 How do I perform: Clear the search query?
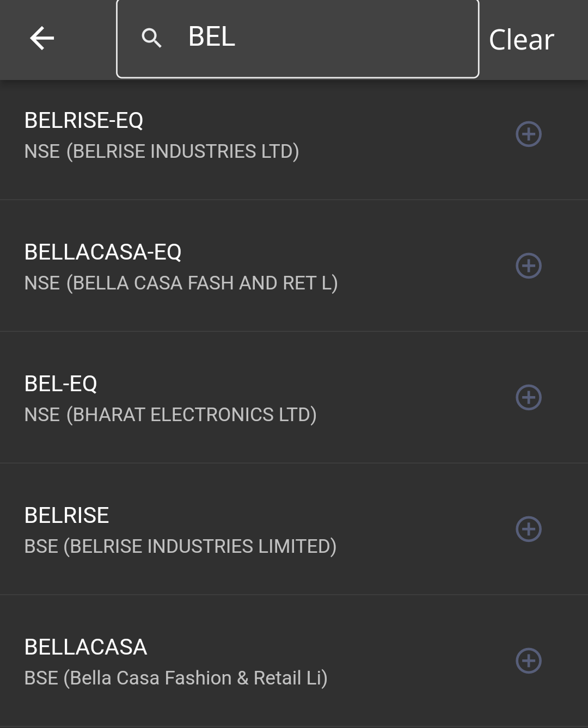(x=521, y=40)
